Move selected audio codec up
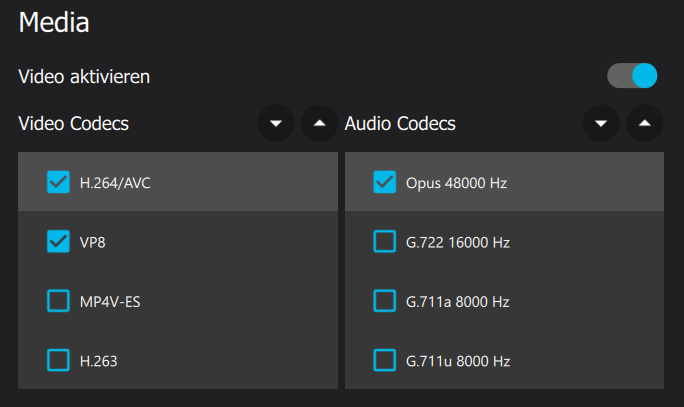684x407 pixels. [645, 123]
